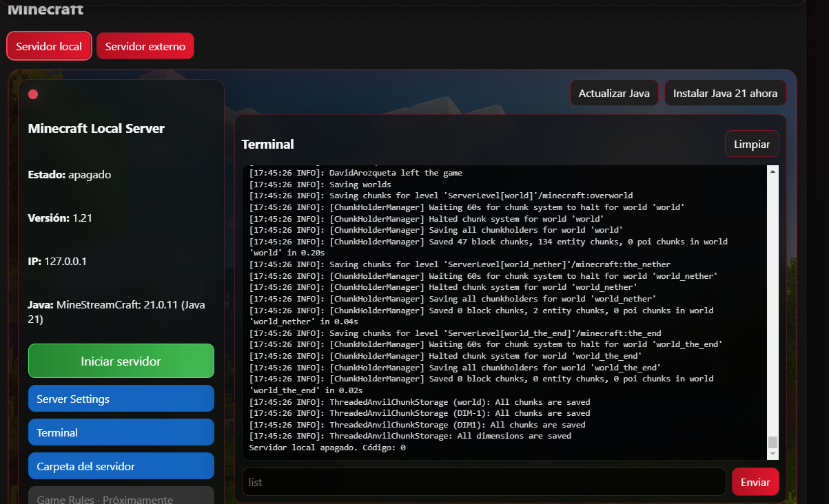
Task: Start the server with Iniciar servidor
Action: (x=121, y=361)
